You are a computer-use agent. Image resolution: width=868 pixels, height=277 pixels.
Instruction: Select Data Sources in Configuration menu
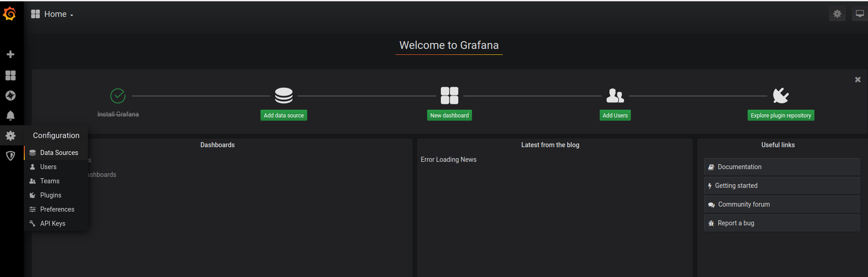tap(56, 153)
